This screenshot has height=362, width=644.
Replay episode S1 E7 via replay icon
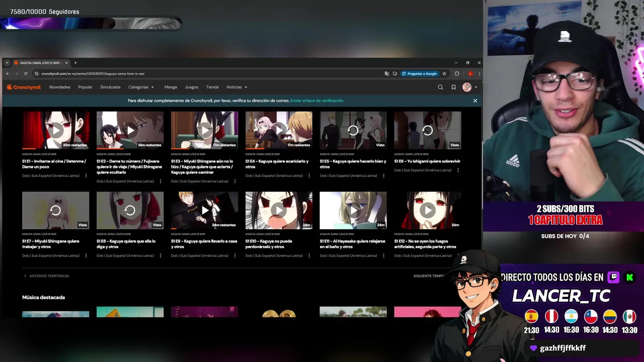coord(55,210)
